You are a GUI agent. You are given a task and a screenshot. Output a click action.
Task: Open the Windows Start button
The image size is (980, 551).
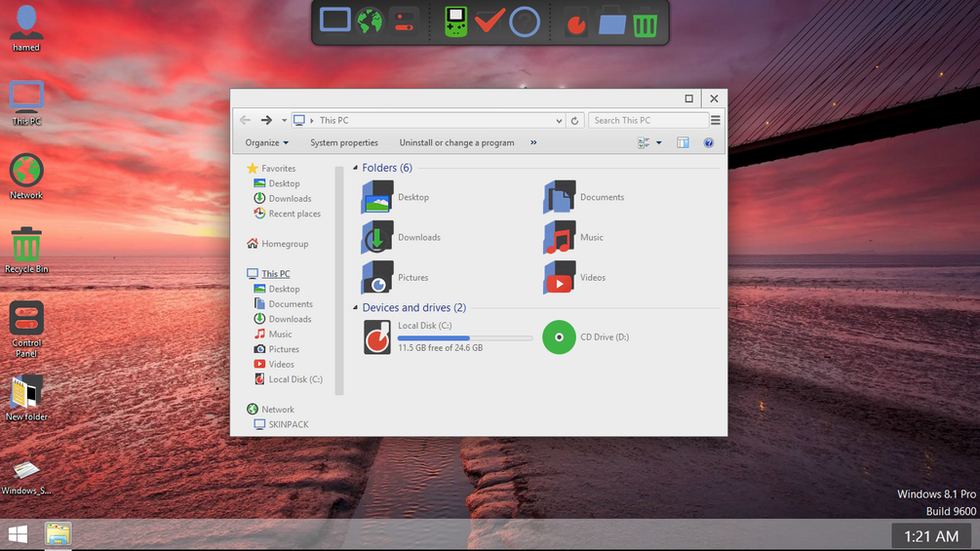point(18,534)
